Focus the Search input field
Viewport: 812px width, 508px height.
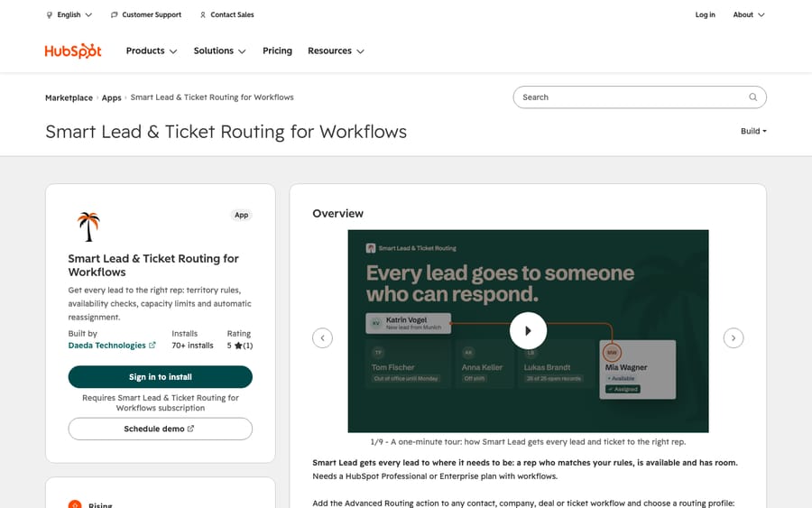(640, 97)
